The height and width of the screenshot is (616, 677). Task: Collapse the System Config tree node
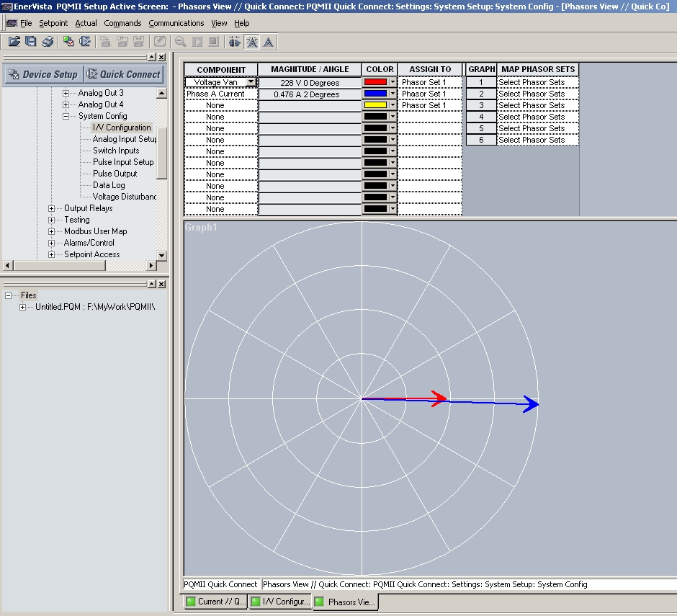66,116
